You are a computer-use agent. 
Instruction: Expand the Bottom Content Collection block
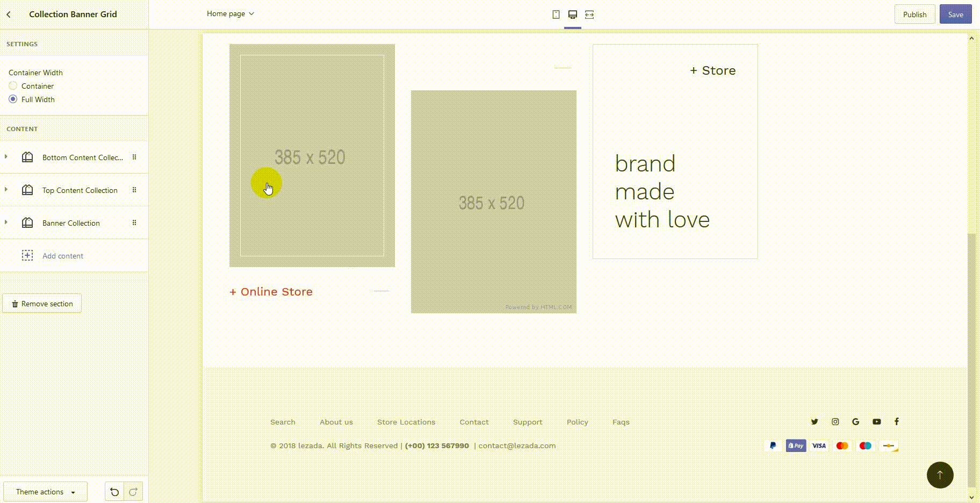point(6,157)
